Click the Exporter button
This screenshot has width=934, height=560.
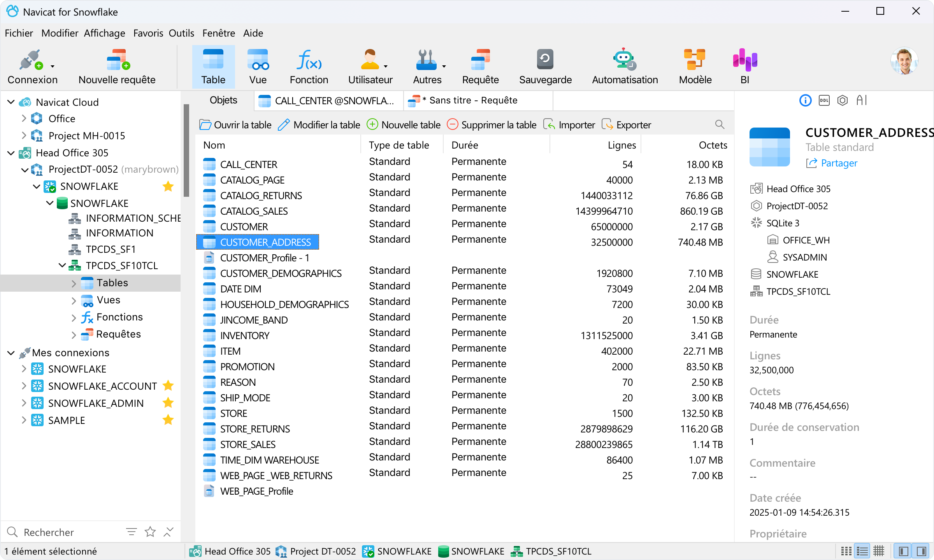[626, 125]
